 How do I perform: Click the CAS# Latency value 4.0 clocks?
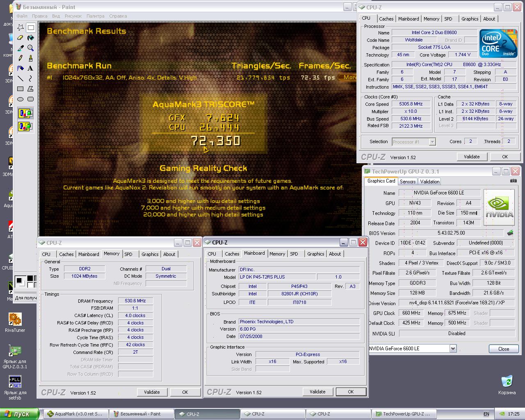point(135,316)
